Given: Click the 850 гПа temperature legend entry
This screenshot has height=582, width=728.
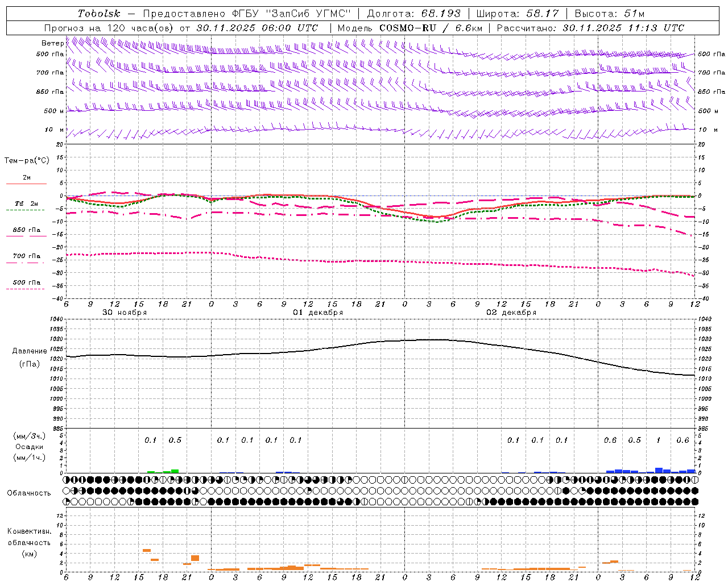Looking at the screenshot, I should pos(26,230).
